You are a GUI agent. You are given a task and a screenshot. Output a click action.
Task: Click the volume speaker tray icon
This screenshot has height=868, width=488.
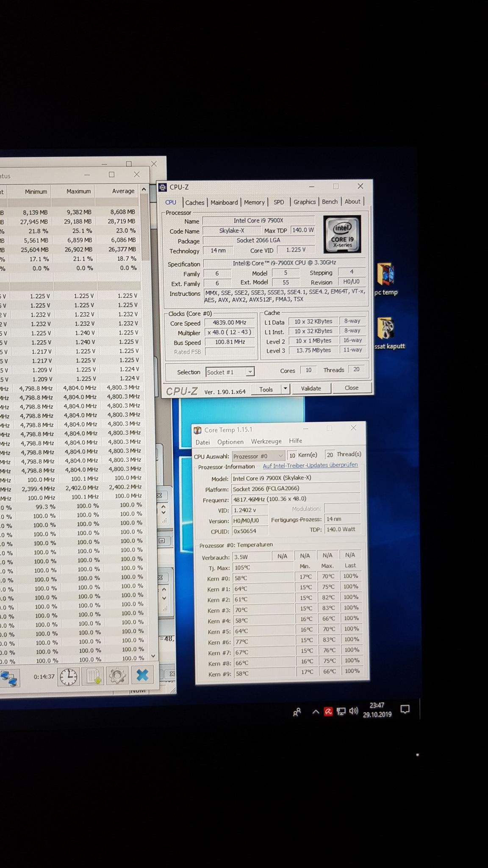354,711
